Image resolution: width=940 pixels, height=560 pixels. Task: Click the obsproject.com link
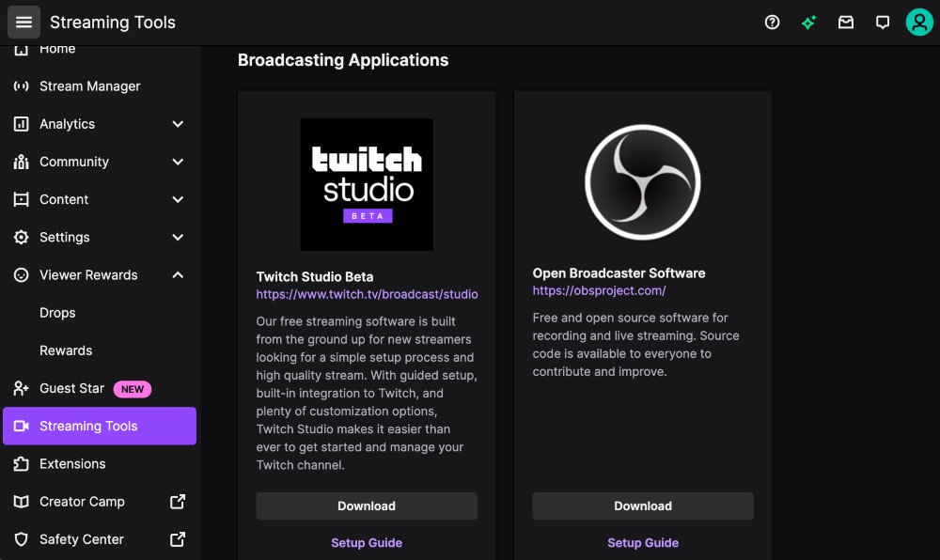tap(600, 289)
